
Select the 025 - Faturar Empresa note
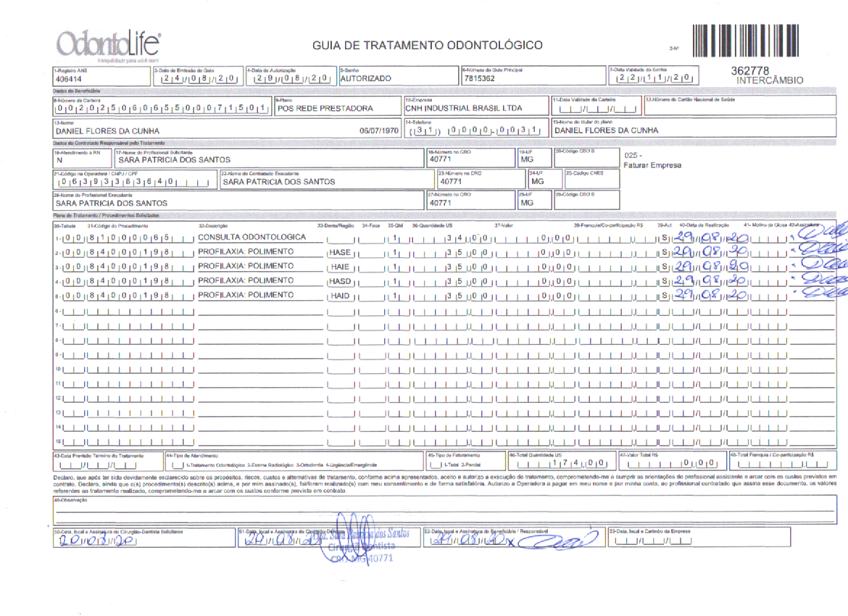coord(652,160)
